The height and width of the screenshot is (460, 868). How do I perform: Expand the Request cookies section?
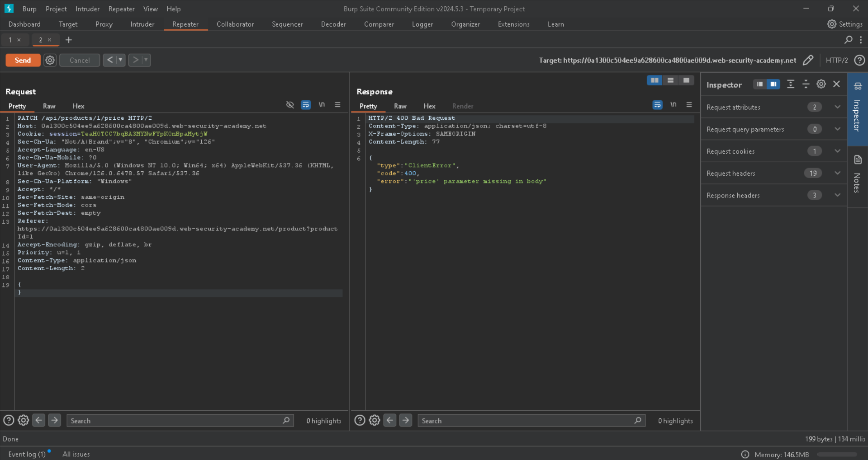[x=837, y=151]
